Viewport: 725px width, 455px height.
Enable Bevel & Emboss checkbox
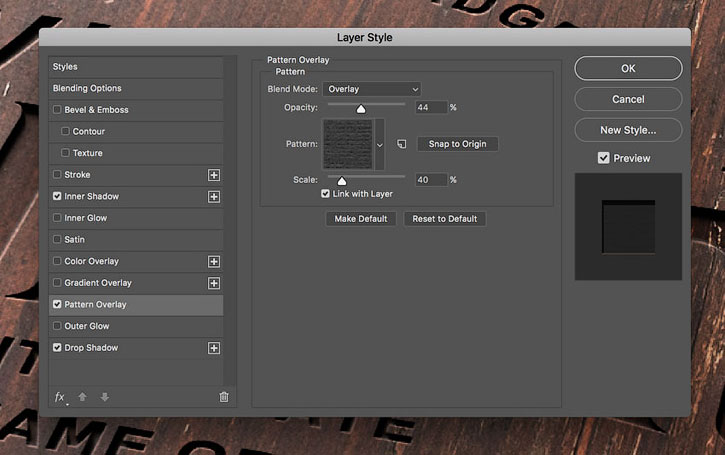(x=57, y=110)
